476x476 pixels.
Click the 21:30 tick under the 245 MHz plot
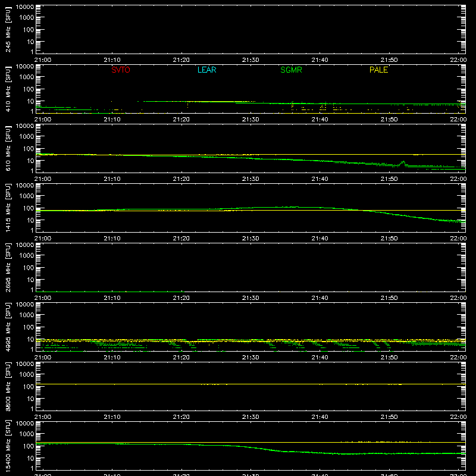point(250,60)
